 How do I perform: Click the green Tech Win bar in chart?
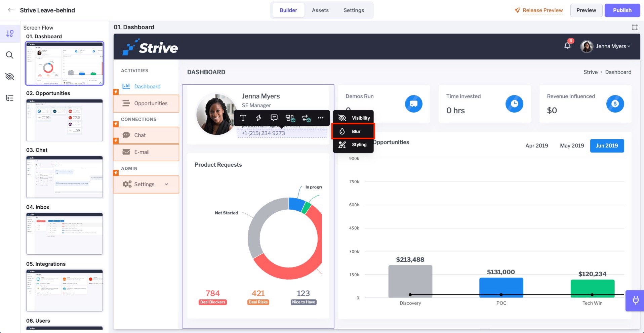tap(592, 288)
